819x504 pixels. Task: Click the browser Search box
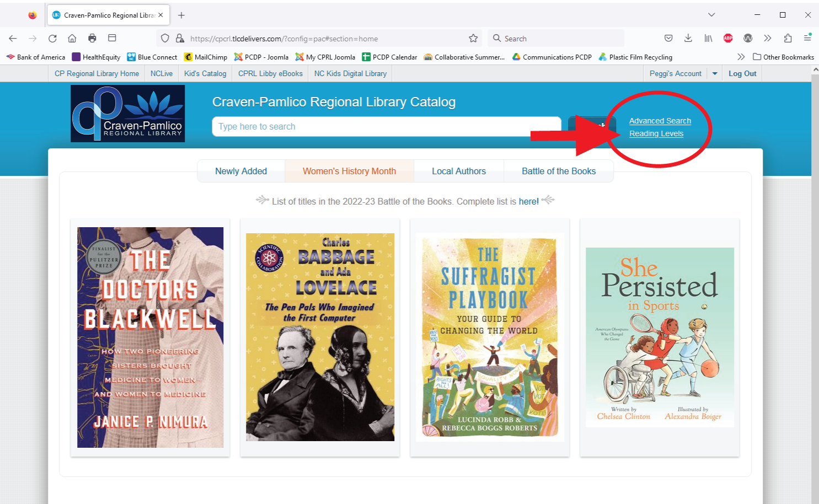556,38
